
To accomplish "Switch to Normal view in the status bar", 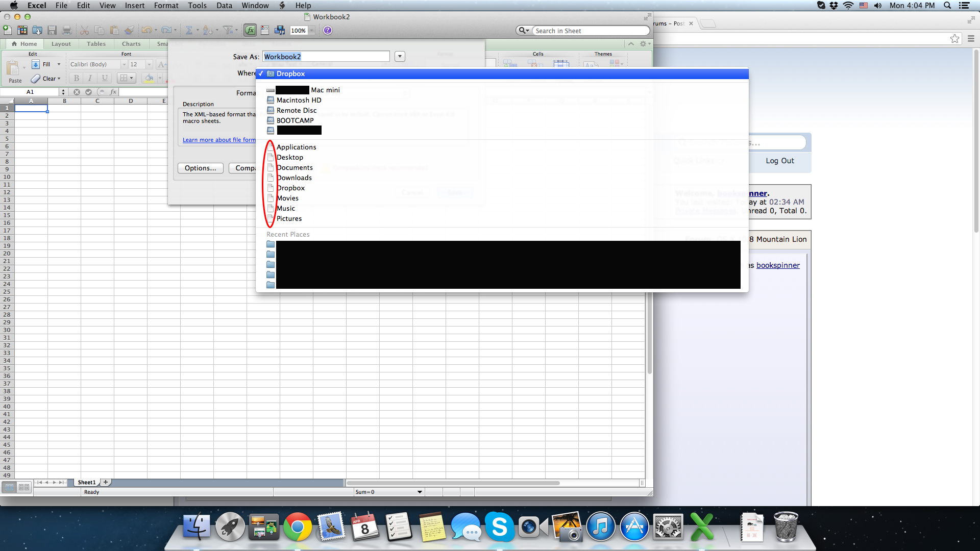I will (9, 487).
